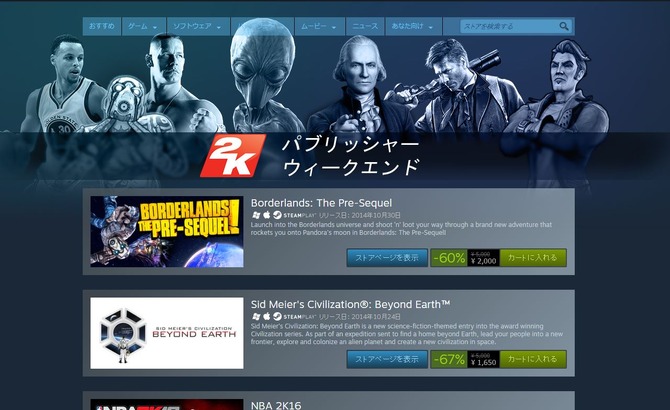The image size is (670, 410).
Task: Add Civilization: Beyond Earth to cart
Action: tap(533, 359)
